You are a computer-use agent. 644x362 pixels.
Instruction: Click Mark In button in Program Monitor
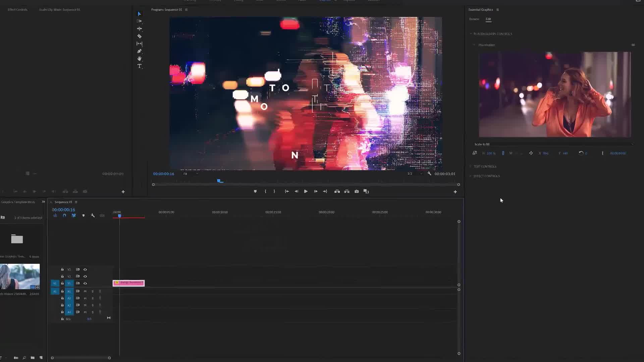(x=265, y=191)
